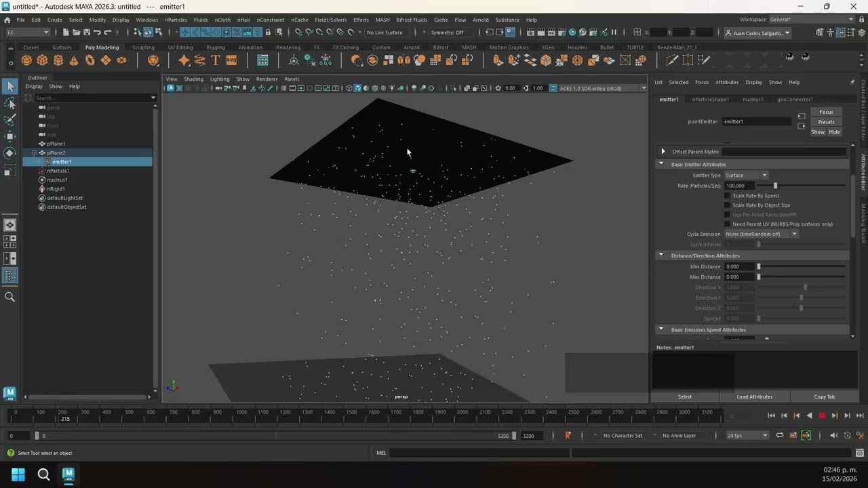Stop playback with the red stop button
This screenshot has height=488, width=868.
coord(822,415)
